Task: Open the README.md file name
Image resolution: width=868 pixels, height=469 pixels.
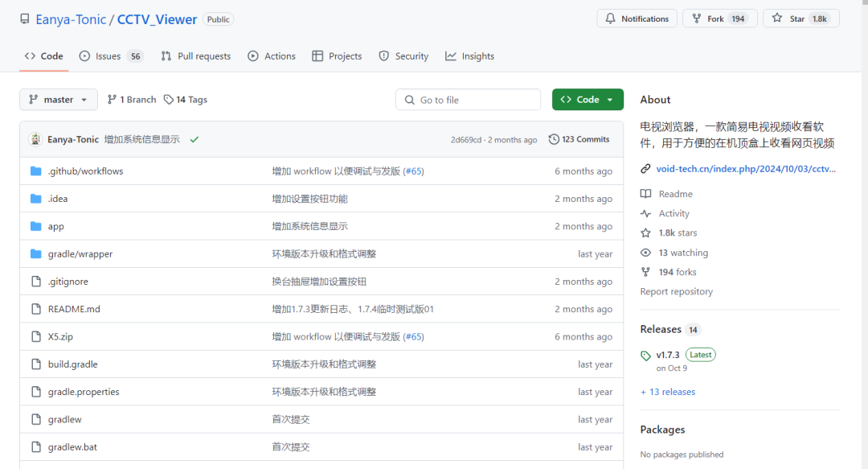Action: [x=74, y=309]
